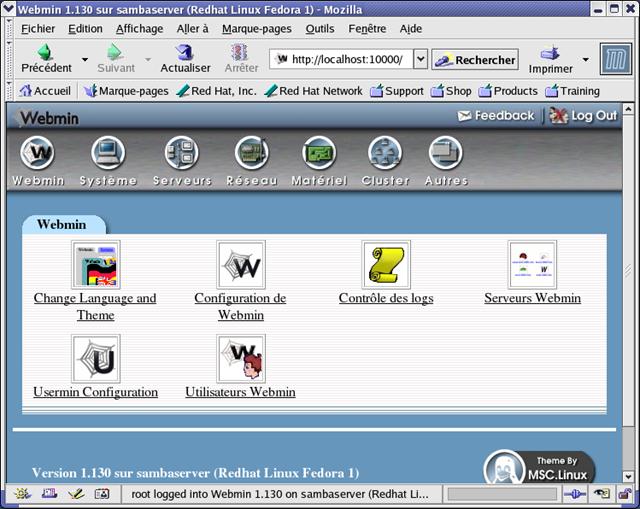This screenshot has height=509, width=640.
Task: Open the Affichage menu
Action: tap(139, 29)
